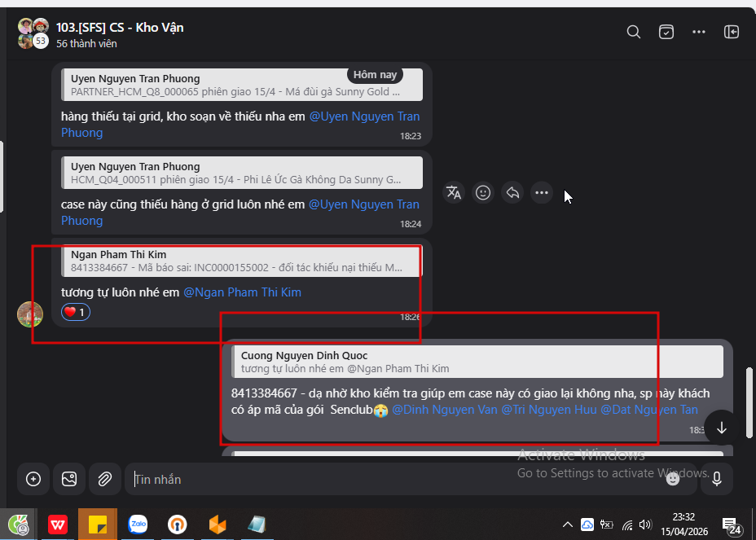Jump to latest messages down-arrow button
Image resolution: width=756 pixels, height=540 pixels.
point(721,428)
